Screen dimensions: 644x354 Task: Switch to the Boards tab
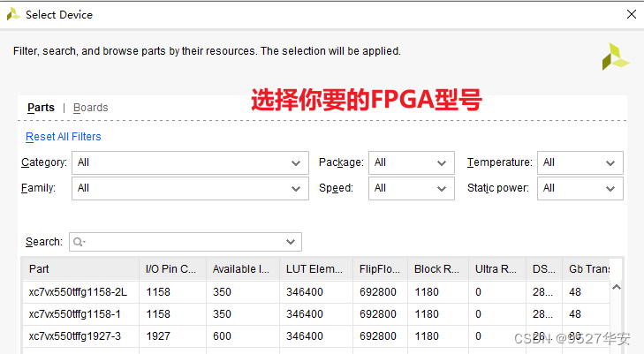click(91, 108)
